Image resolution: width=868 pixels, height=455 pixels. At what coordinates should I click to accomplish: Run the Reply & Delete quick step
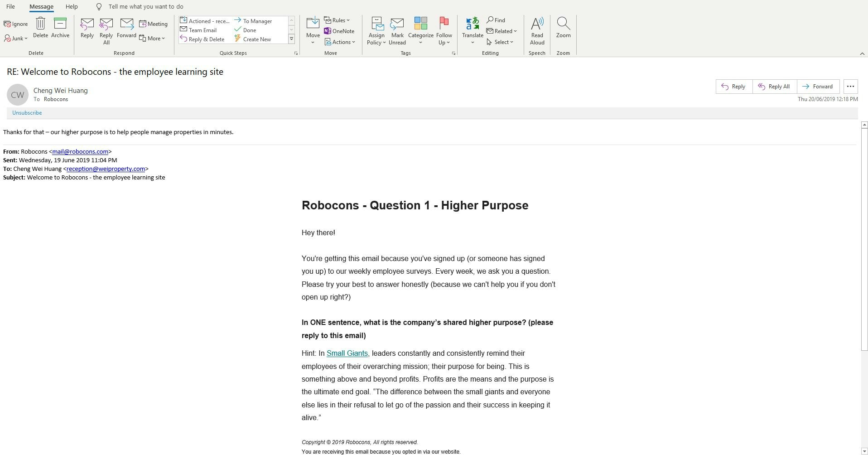(x=202, y=39)
